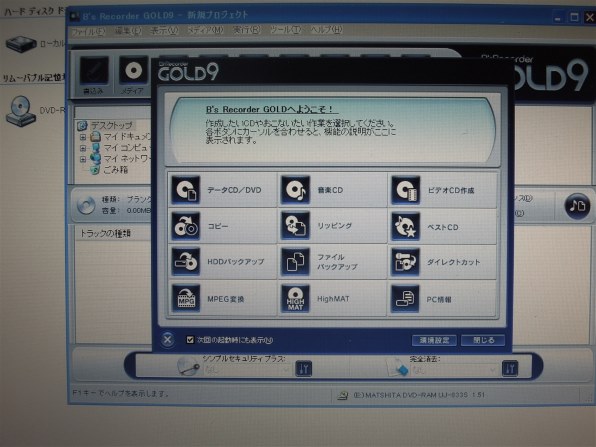The height and width of the screenshot is (447, 596).
Task: Expand the マイネットワーク tree node
Action: point(83,159)
